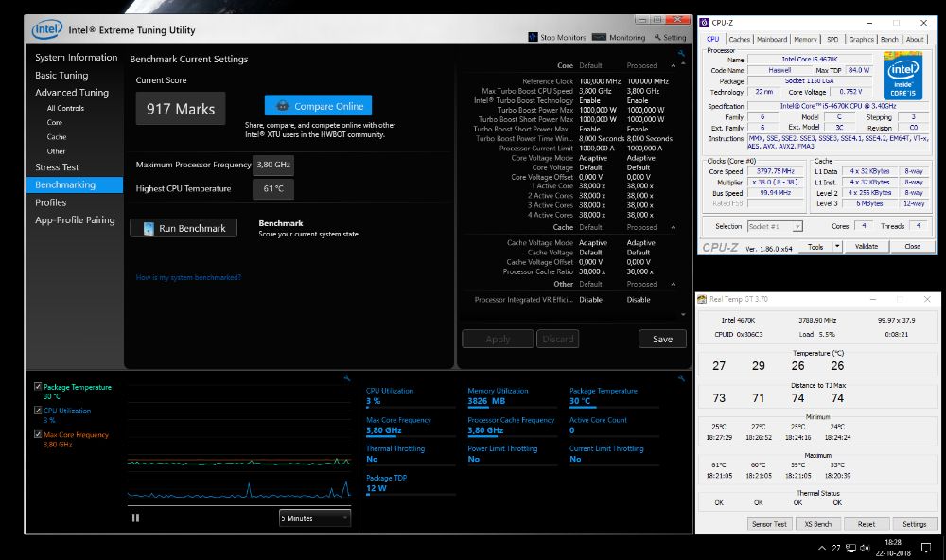Viewport: 946px width, 560px height.
Task: Click the Real Temp window title icon
Action: (702, 299)
